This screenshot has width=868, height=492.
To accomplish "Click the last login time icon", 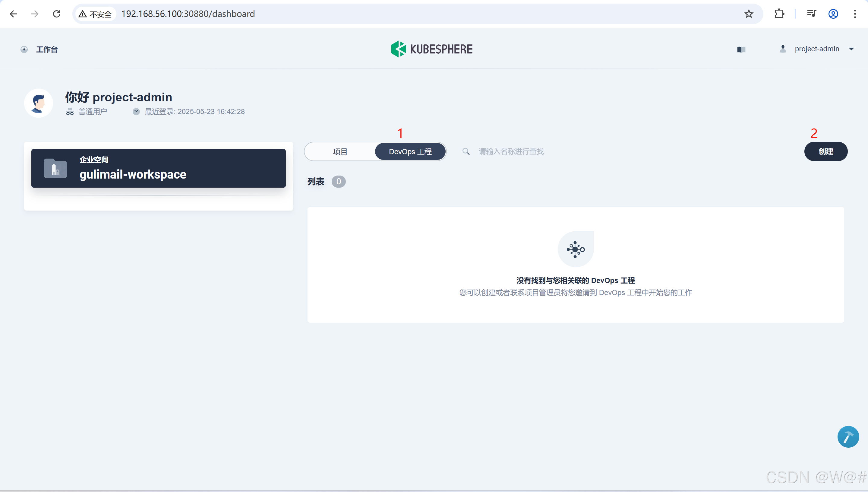I will (x=136, y=112).
